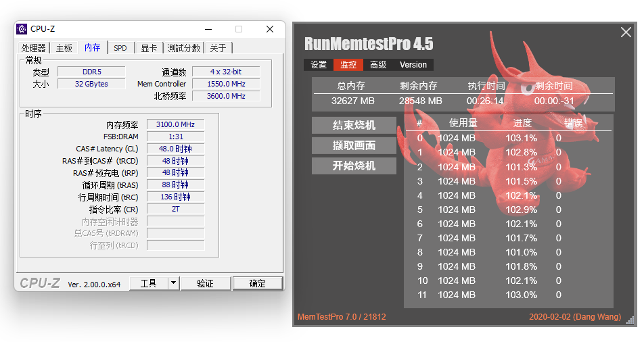Click the 101.5% progress of row 3
Image resolution: width=644 pixels, height=342 pixels.
tap(521, 181)
